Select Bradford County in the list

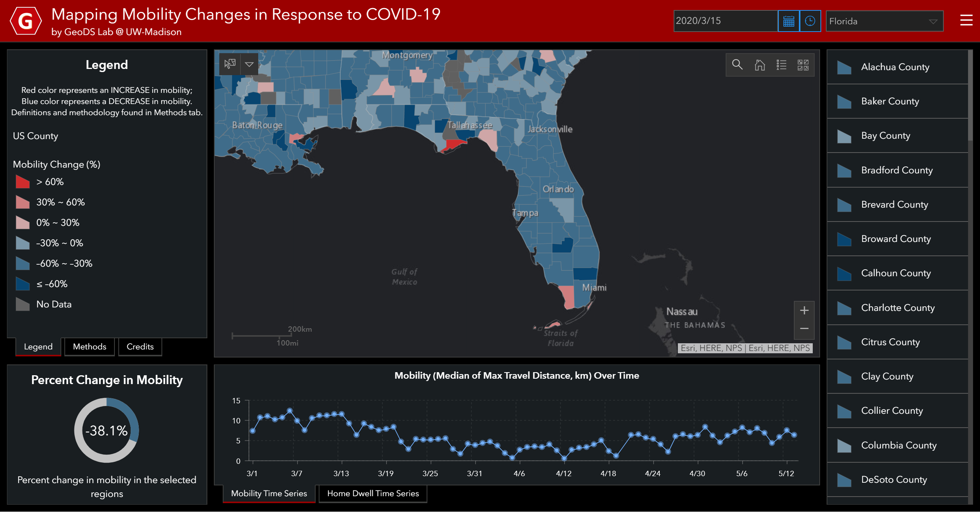[x=898, y=170]
